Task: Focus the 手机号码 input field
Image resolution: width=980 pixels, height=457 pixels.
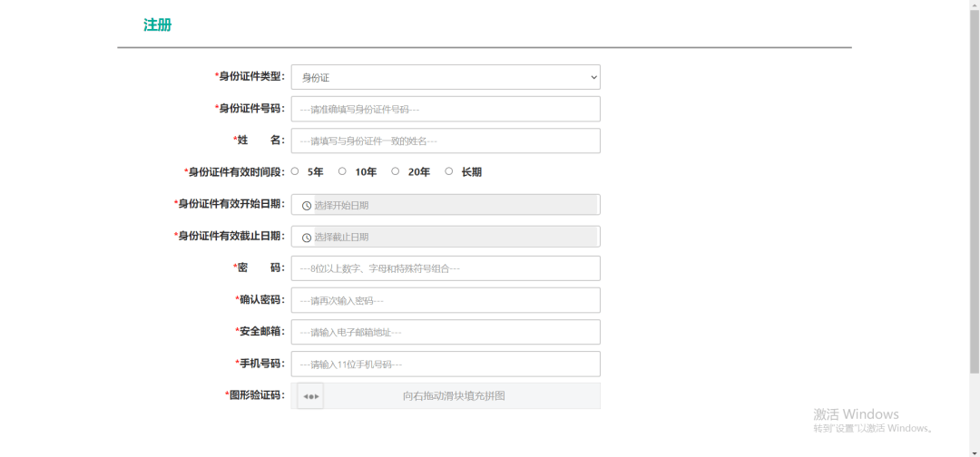Action: click(445, 364)
